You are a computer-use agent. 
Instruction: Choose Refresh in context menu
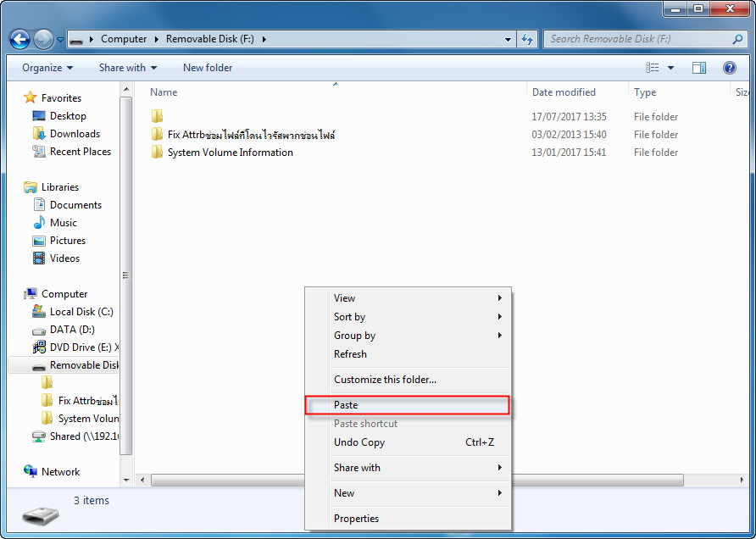click(408, 354)
